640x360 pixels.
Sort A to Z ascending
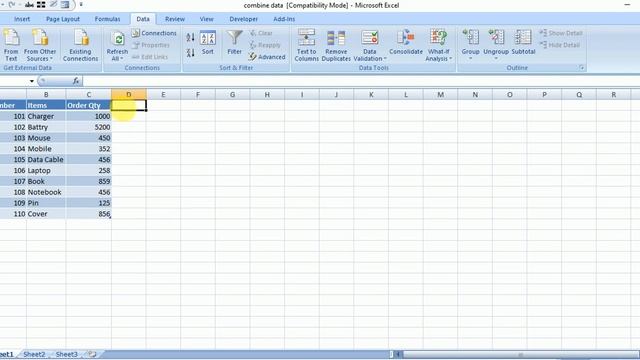pyautogui.click(x=190, y=38)
